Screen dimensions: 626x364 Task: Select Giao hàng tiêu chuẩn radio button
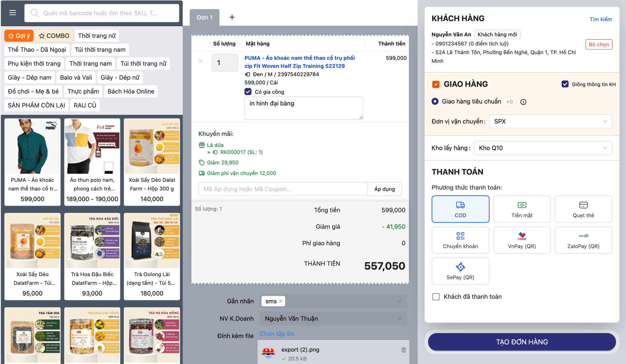pyautogui.click(x=435, y=102)
